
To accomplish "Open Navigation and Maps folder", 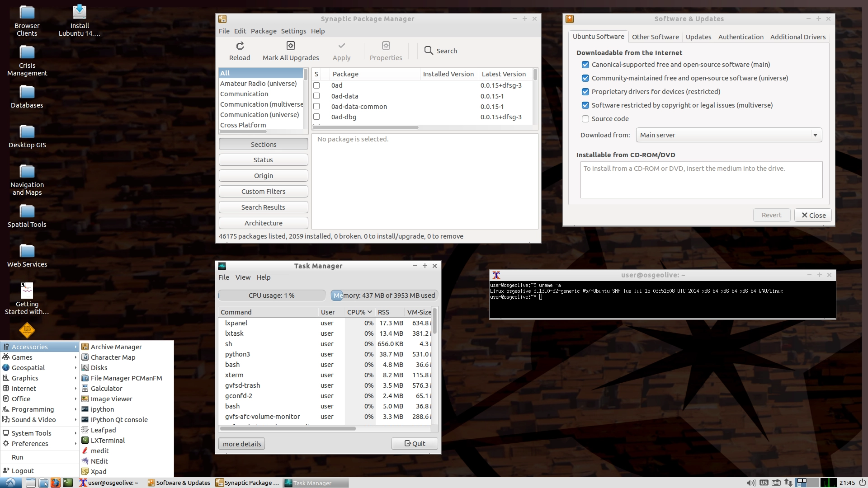I will tap(27, 180).
